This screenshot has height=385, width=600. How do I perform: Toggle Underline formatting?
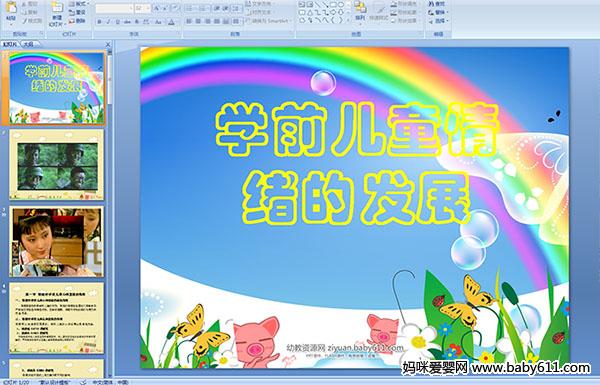[x=117, y=22]
